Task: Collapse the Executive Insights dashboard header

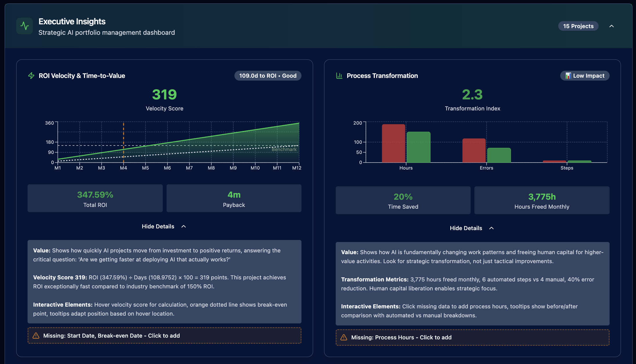Action: tap(612, 26)
